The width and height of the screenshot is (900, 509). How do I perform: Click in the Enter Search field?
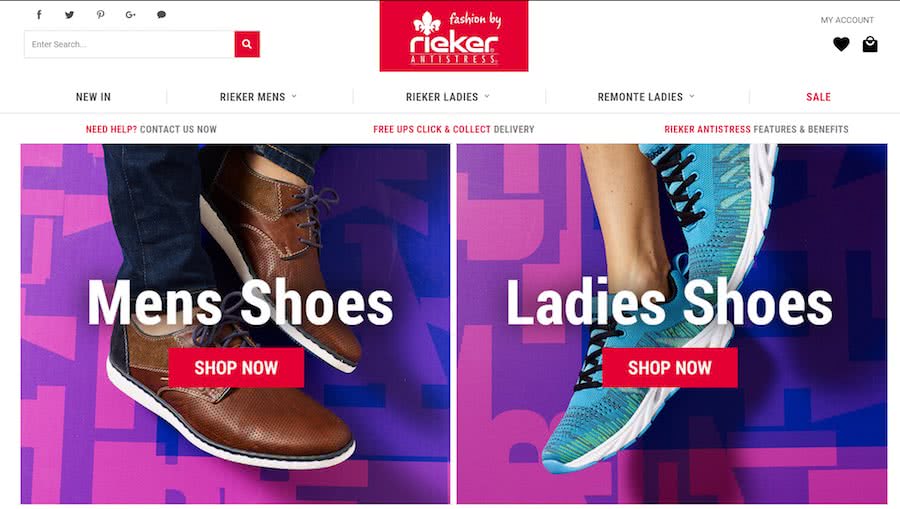129,44
